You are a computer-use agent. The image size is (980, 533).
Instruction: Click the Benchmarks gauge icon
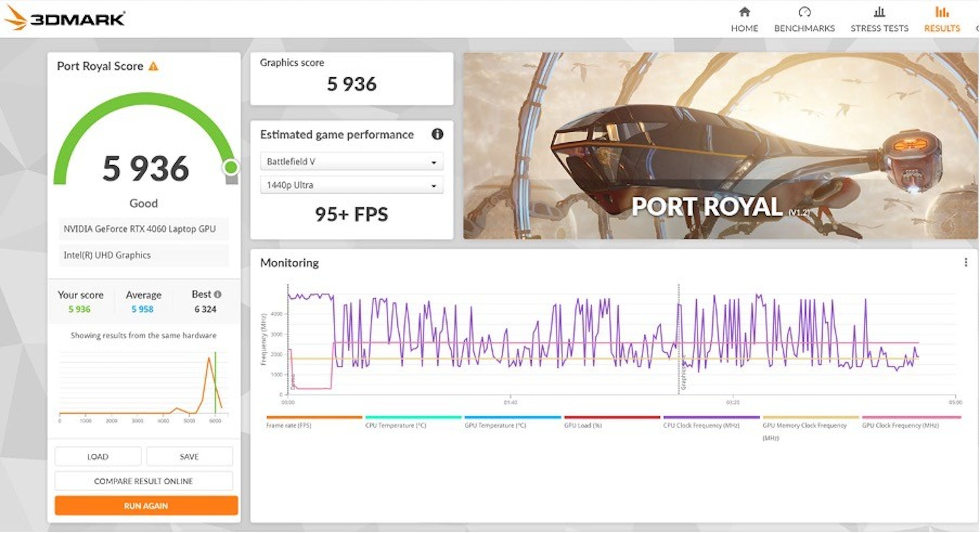(x=804, y=12)
